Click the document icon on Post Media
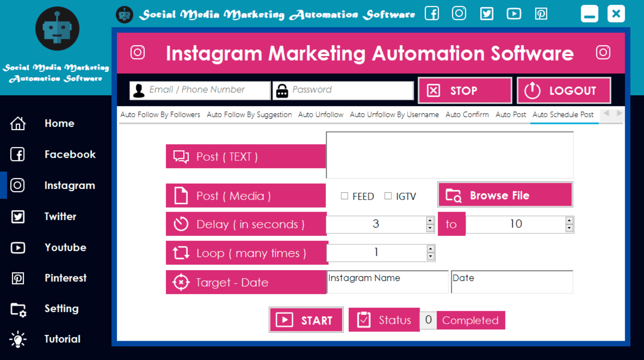The width and height of the screenshot is (644, 360). click(x=181, y=196)
